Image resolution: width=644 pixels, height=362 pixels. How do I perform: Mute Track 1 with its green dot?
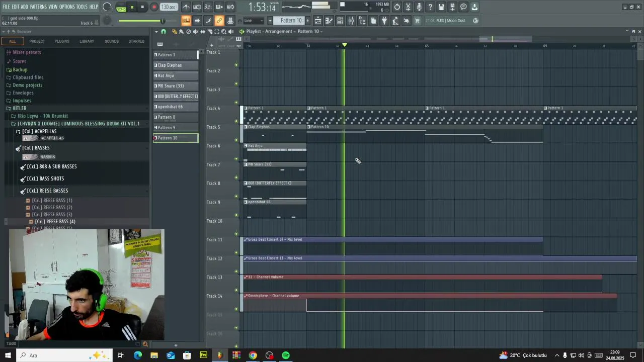(236, 65)
